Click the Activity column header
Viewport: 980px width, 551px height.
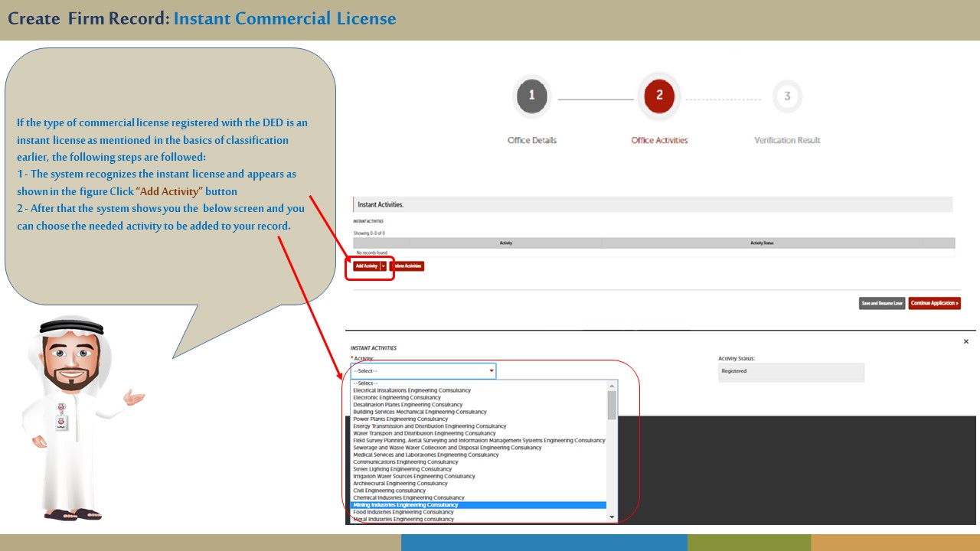point(505,243)
